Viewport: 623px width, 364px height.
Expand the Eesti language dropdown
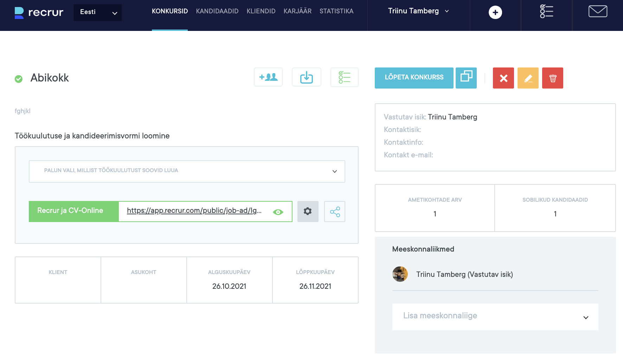click(x=98, y=13)
